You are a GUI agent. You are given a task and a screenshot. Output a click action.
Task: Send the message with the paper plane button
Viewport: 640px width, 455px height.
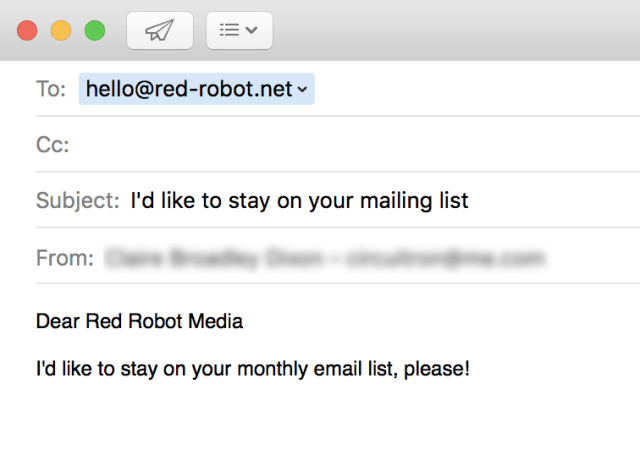pyautogui.click(x=160, y=31)
